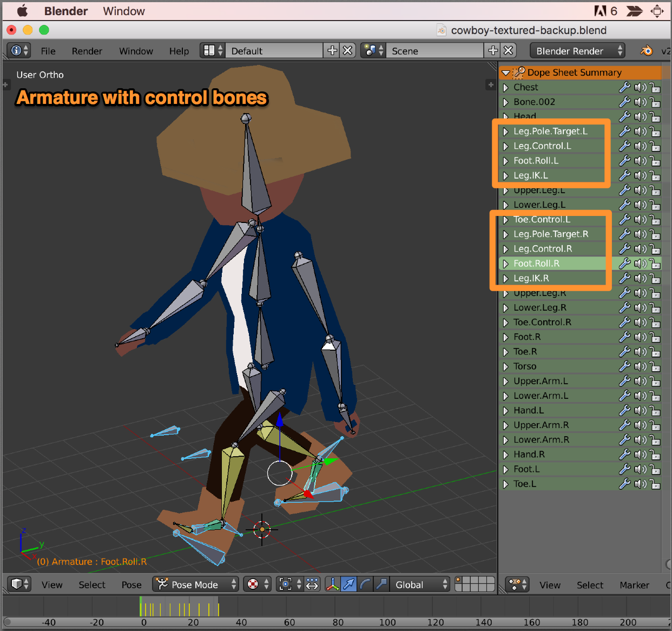Open the Pose menu in 3D view

pyautogui.click(x=131, y=584)
